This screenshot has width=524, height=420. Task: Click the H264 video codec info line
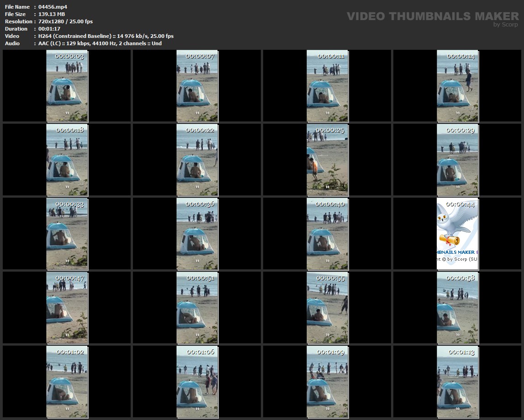tap(106, 36)
